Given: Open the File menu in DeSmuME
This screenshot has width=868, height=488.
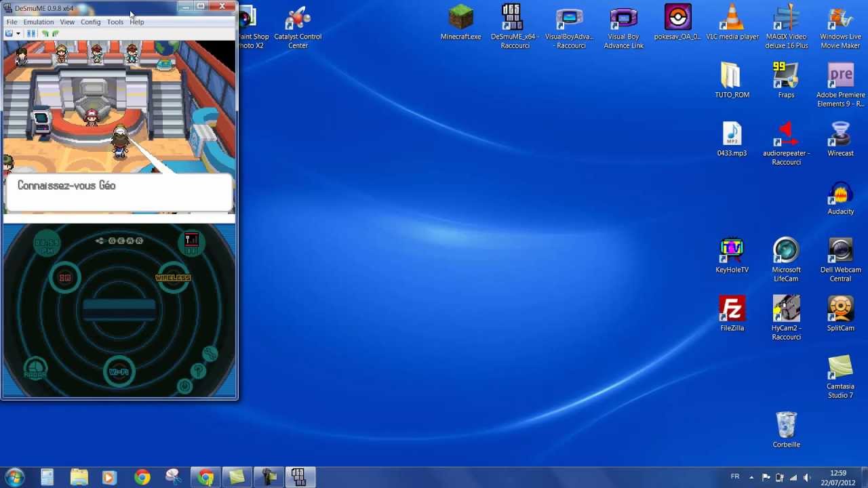Looking at the screenshot, I should pos(12,22).
